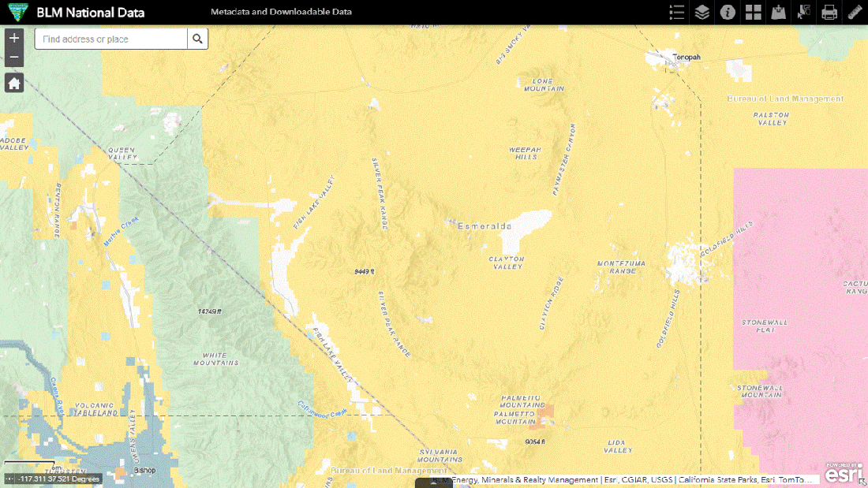The height and width of the screenshot is (488, 868).
Task: Open the Basemap Gallery
Action: [x=753, y=12]
